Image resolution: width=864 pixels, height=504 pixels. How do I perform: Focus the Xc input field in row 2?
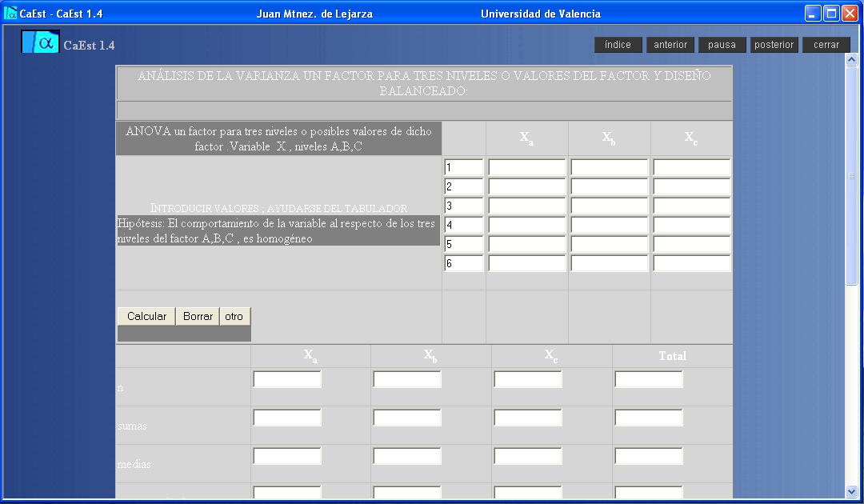[692, 186]
